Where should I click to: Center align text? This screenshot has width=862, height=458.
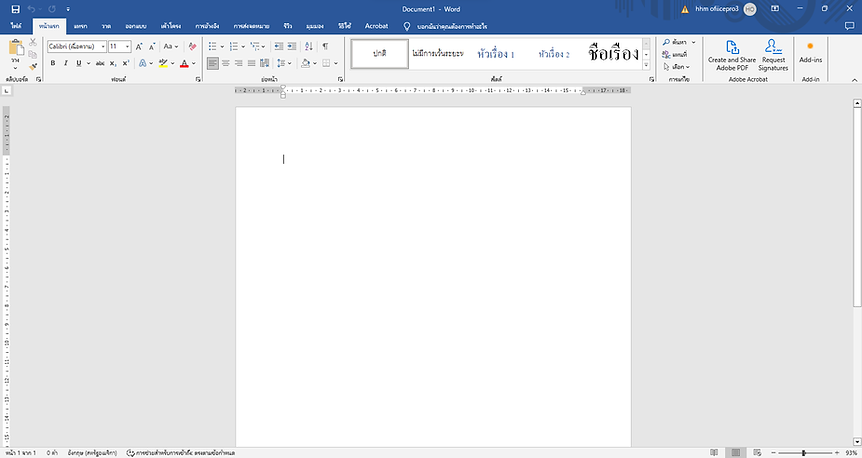click(x=225, y=63)
